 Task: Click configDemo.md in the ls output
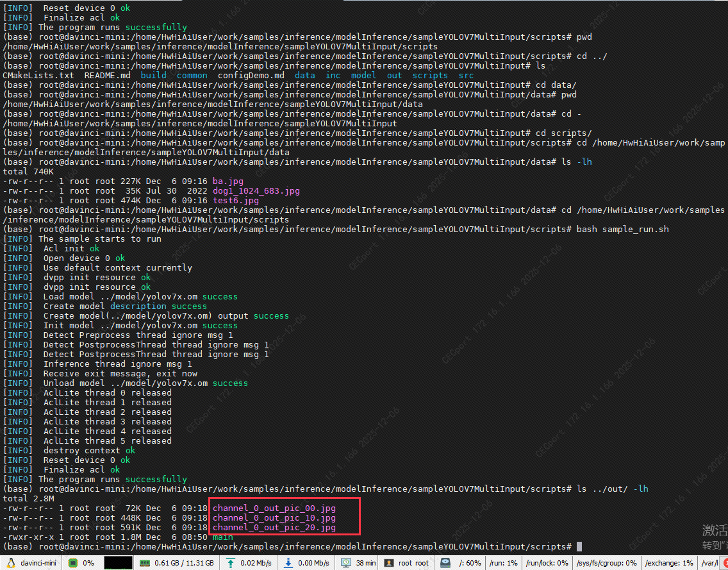tap(251, 76)
